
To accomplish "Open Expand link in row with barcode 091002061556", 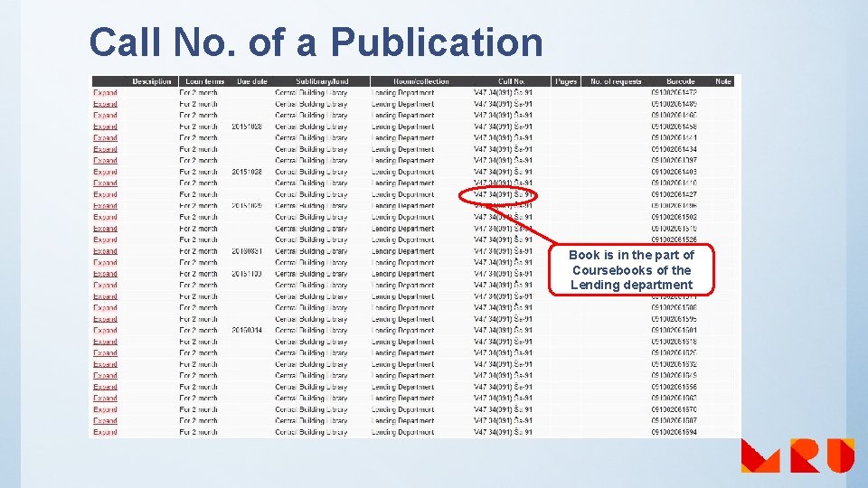I will tap(105, 388).
